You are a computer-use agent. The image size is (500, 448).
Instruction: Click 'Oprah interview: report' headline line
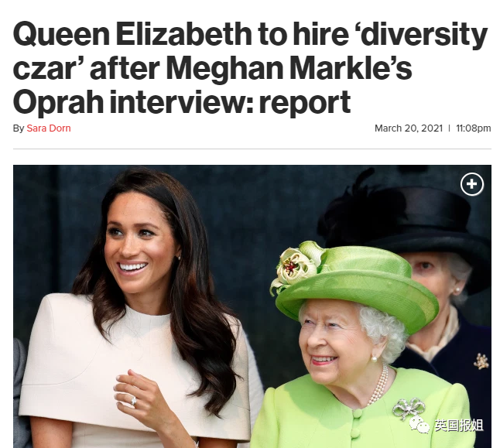point(182,103)
